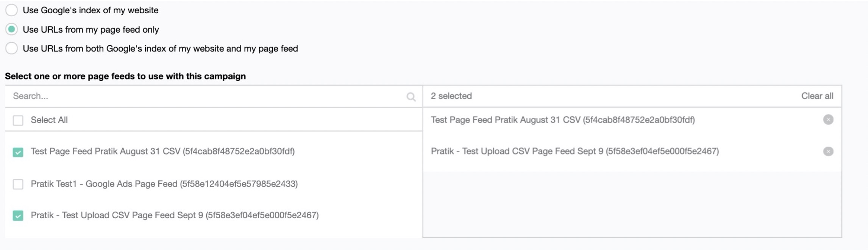The height and width of the screenshot is (250, 868).
Task: Remove Sept 9 feed from selected panel
Action: click(x=828, y=152)
